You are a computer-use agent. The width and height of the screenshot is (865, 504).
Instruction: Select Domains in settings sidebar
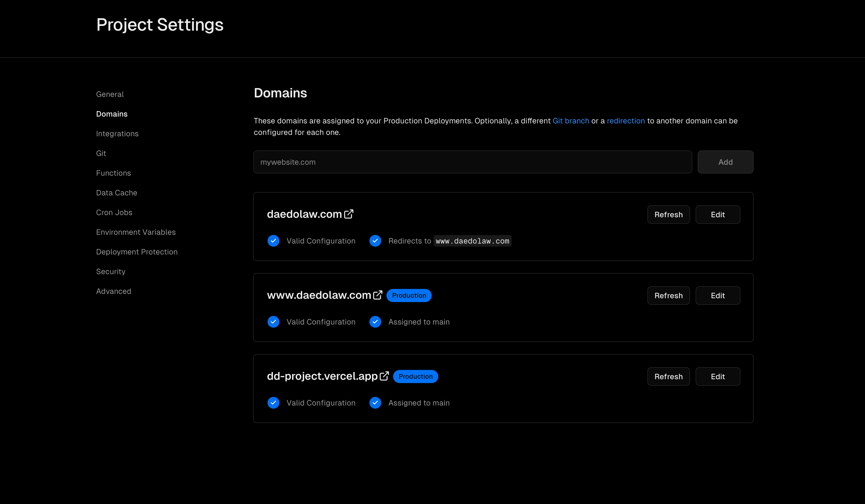pyautogui.click(x=112, y=114)
